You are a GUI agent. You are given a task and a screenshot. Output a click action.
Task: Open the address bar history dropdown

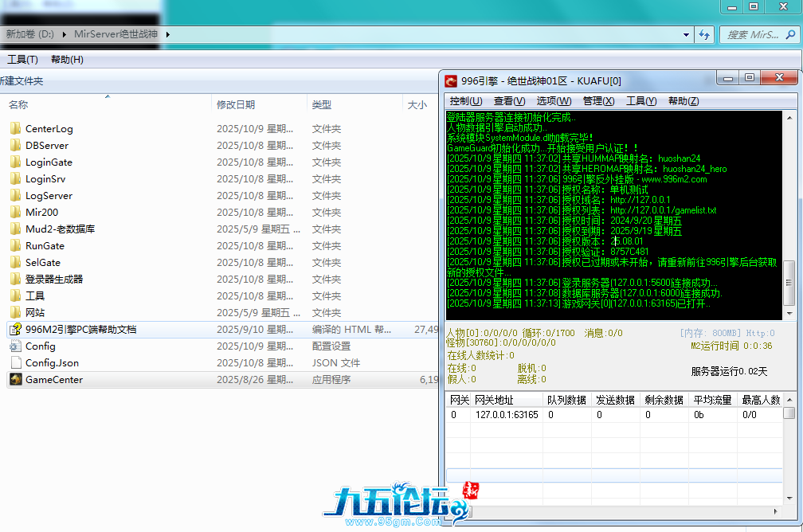coord(686,35)
